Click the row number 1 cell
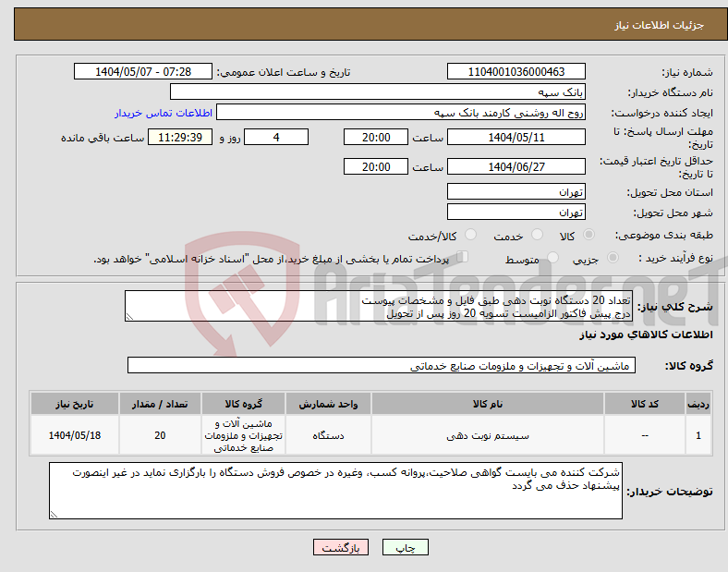This screenshot has width=728, height=572. [x=698, y=435]
